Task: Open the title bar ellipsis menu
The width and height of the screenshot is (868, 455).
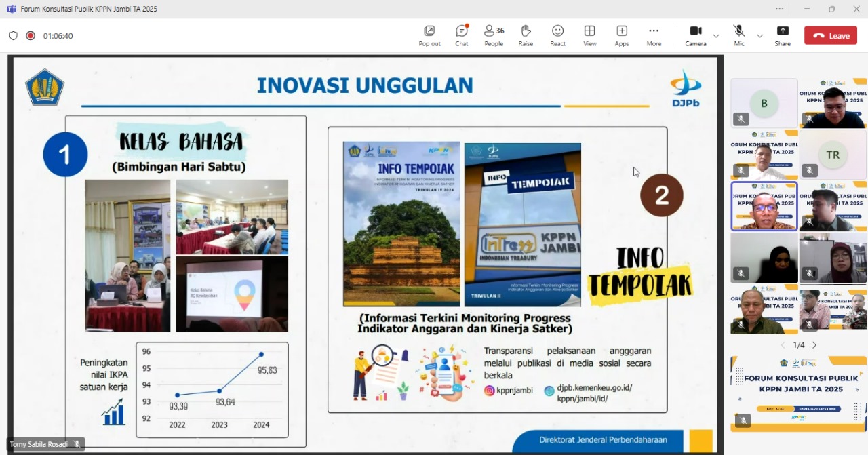Action: [780, 9]
